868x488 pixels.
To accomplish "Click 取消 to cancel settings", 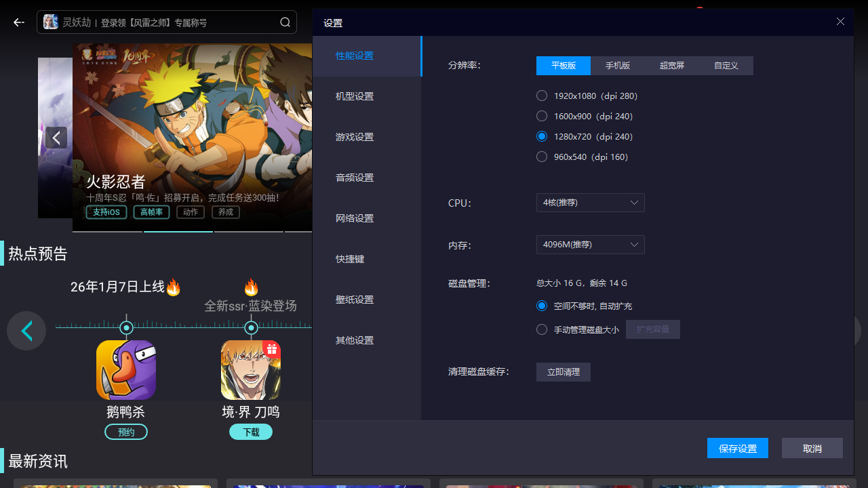I will click(812, 448).
